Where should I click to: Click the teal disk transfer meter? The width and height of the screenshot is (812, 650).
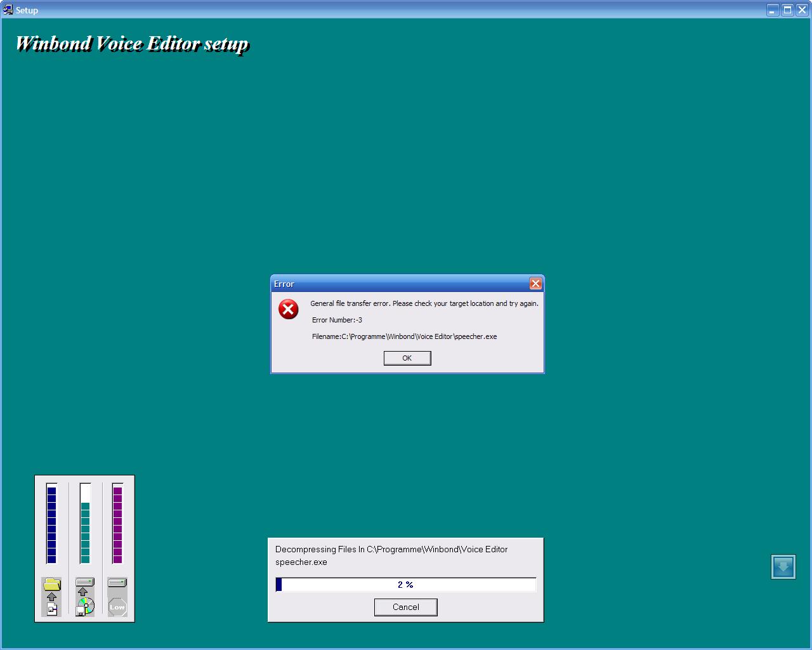point(85,524)
